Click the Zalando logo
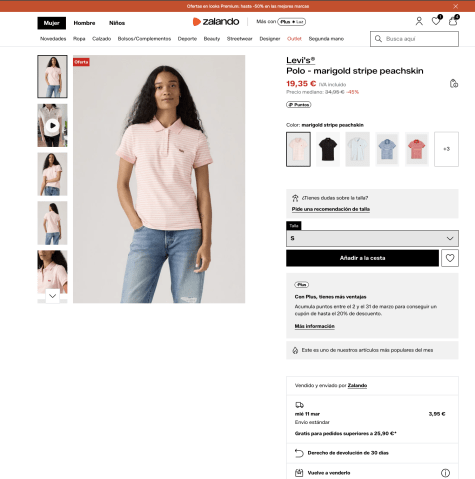 (x=216, y=22)
